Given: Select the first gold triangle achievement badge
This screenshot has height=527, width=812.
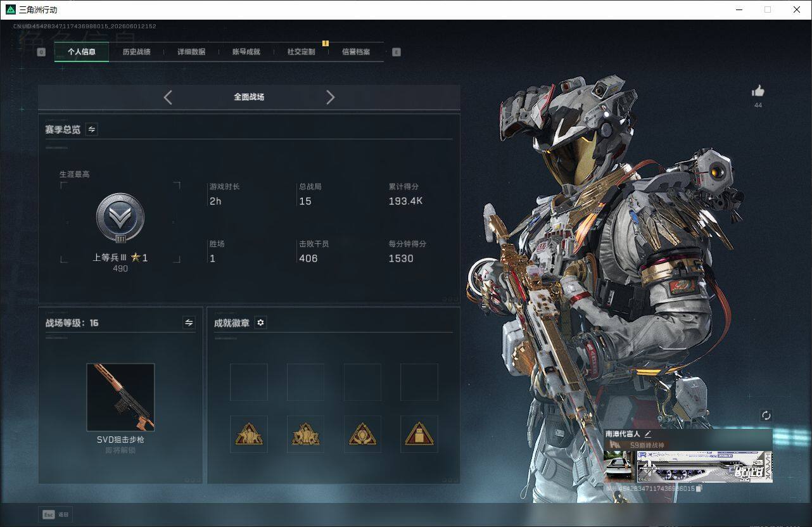Looking at the screenshot, I should (x=249, y=434).
